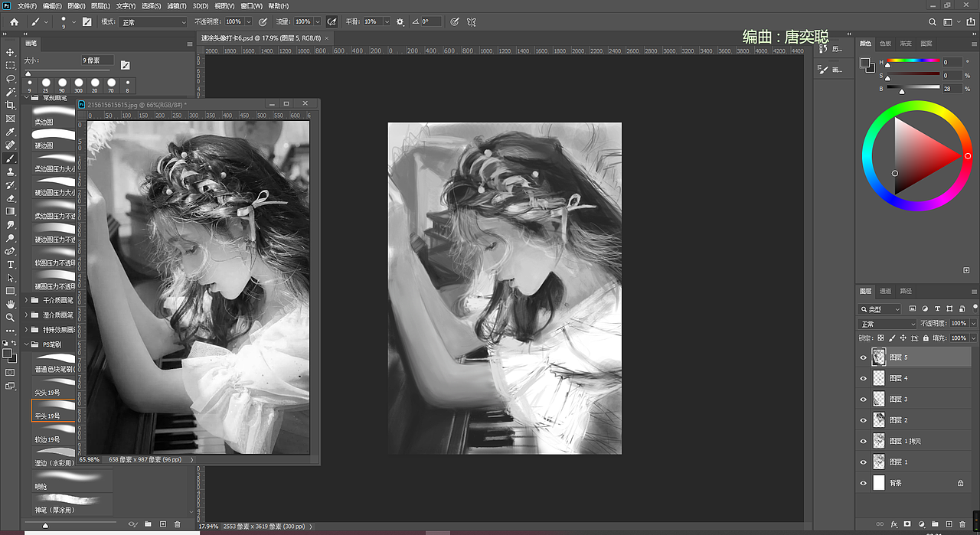Viewport: 980px width, 535px height.
Task: Delete layer with trash icon
Action: (962, 524)
